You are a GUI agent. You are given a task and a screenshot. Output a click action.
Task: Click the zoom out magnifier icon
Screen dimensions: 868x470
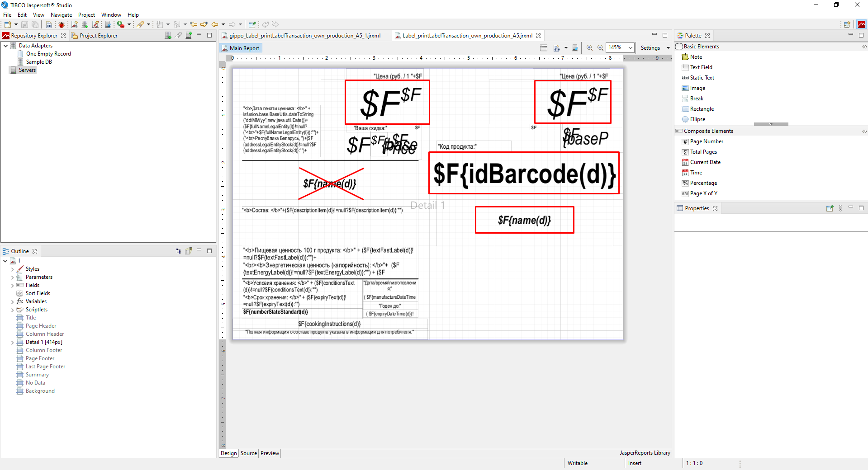[600, 48]
